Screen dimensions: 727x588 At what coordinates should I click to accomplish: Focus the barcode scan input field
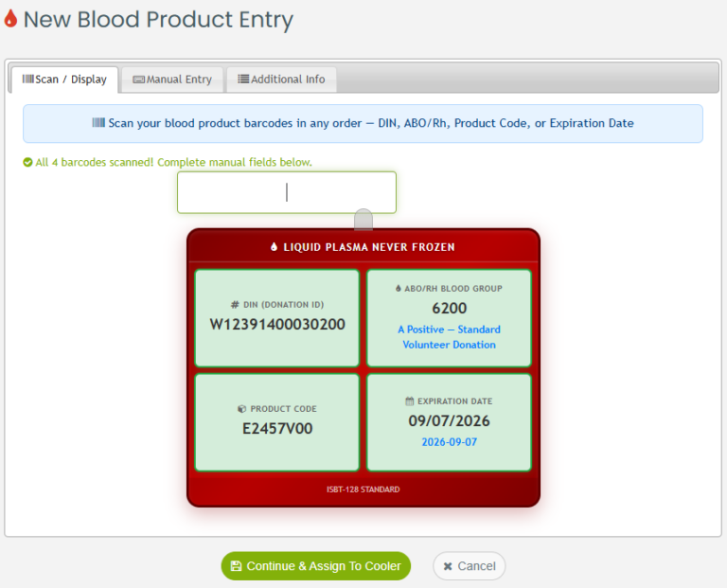pyautogui.click(x=287, y=192)
